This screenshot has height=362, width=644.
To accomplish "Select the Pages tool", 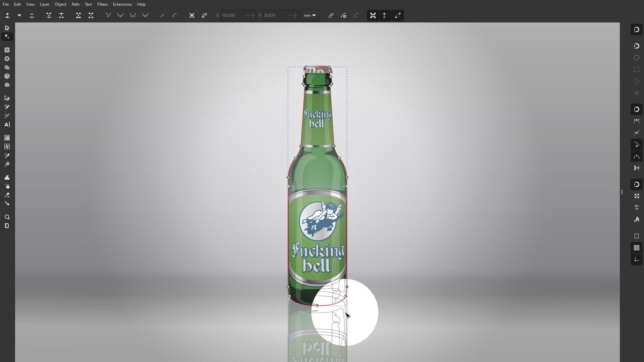I will [x=7, y=226].
